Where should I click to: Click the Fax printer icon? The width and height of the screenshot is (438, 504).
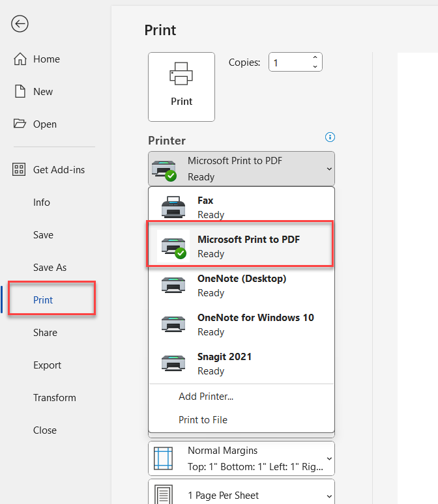(x=173, y=207)
